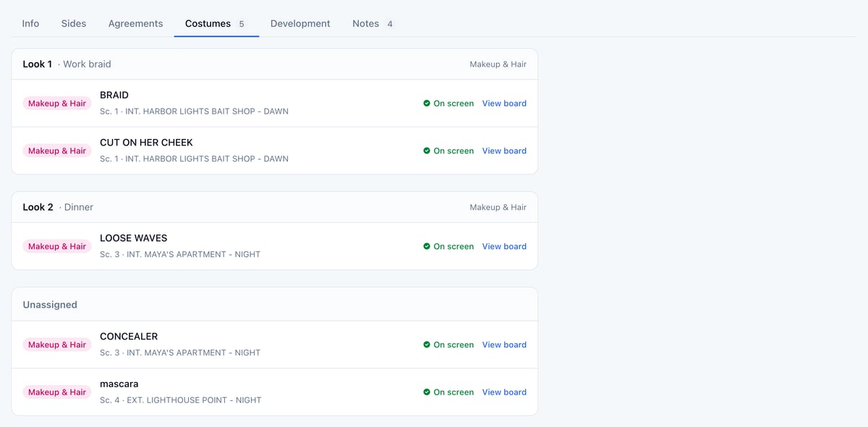868x427 pixels.
Task: Open the Notes tab
Action: pyautogui.click(x=374, y=23)
